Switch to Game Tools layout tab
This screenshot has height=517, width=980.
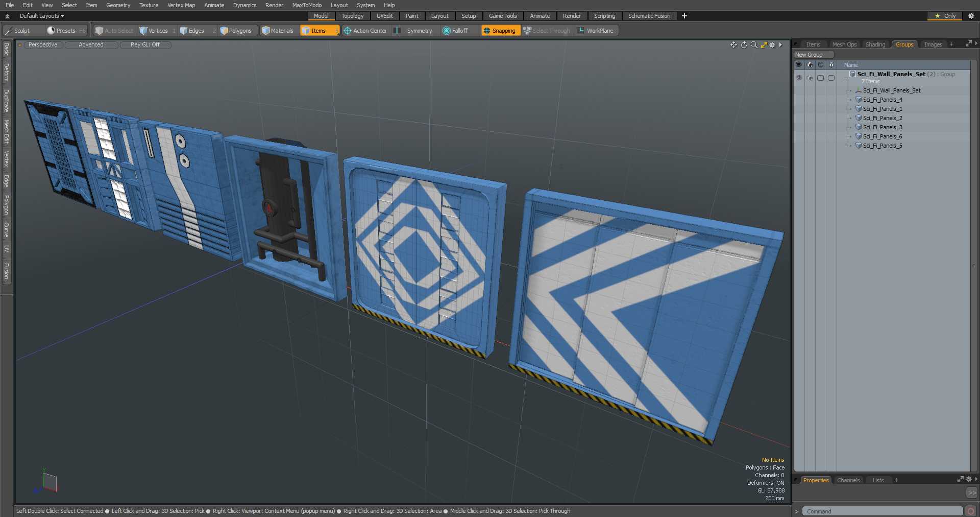coord(503,16)
